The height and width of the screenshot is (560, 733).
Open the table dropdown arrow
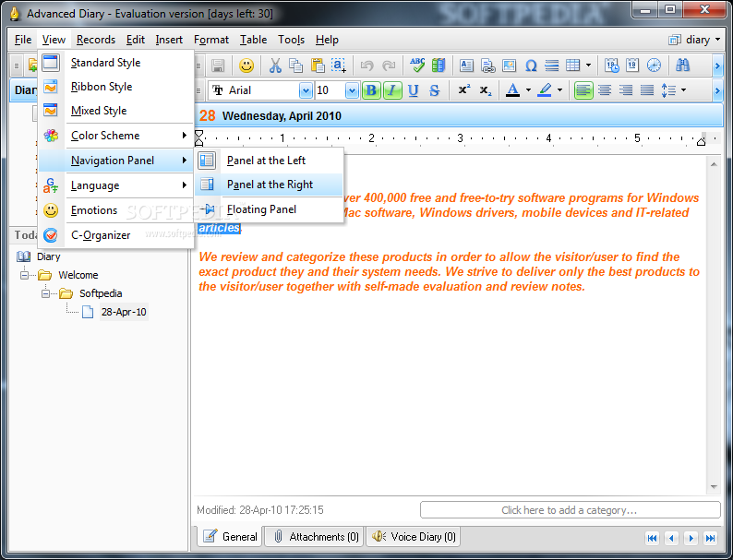coord(589,66)
